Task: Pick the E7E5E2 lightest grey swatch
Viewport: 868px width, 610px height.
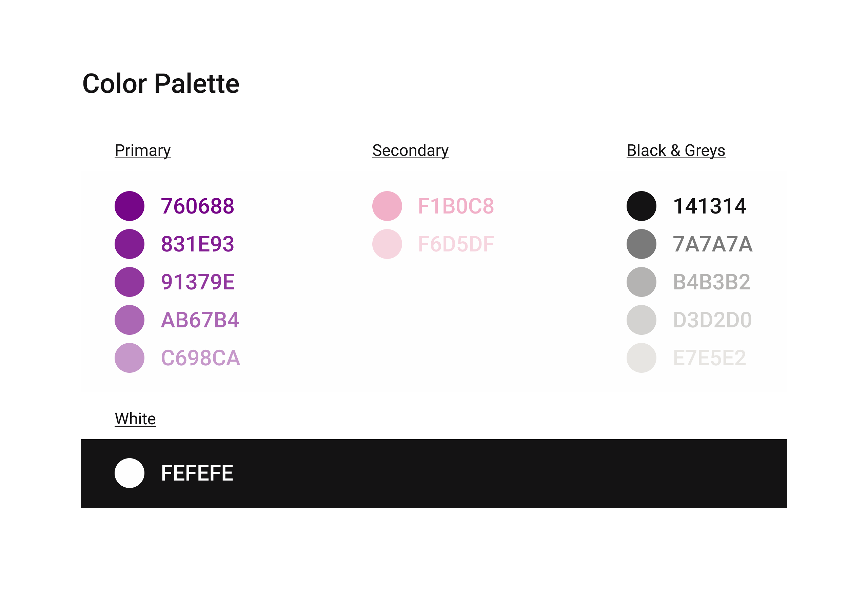Action: (642, 358)
